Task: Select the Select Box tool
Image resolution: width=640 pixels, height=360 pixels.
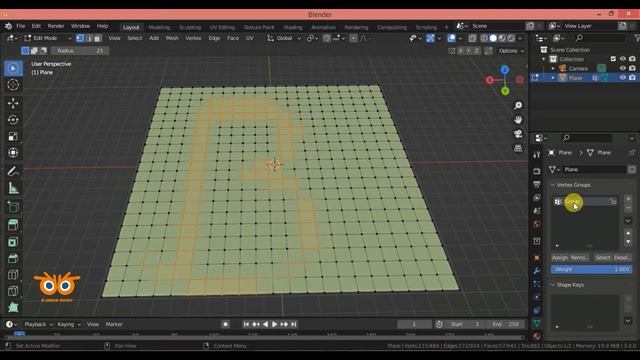Action: click(x=13, y=68)
